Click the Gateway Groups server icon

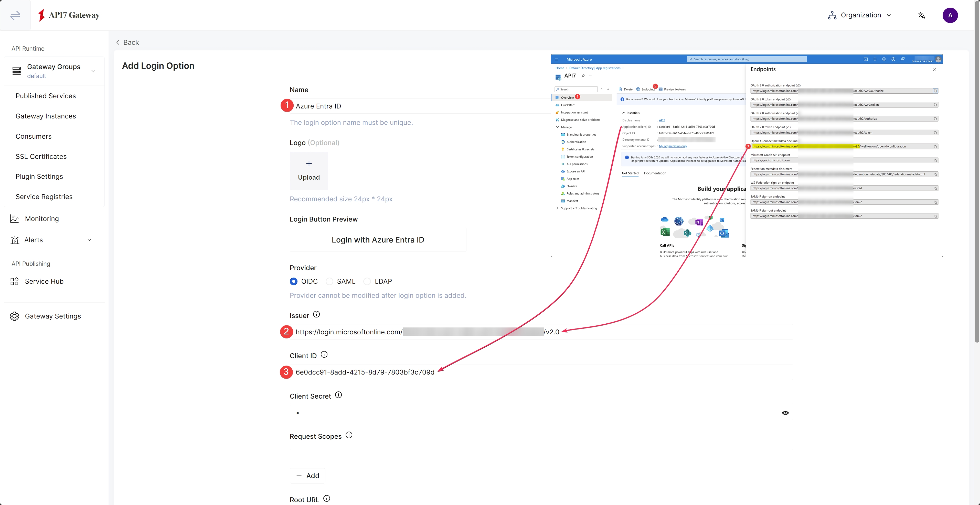click(17, 71)
